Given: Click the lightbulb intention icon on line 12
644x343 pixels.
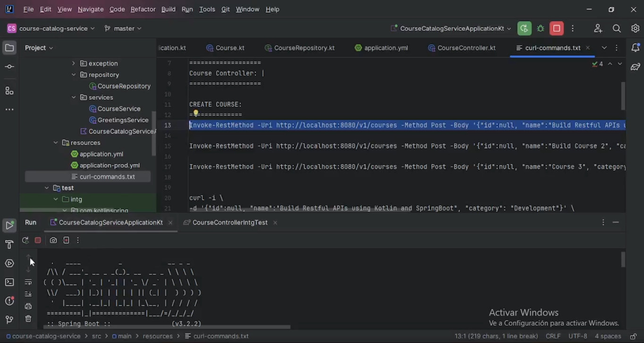Looking at the screenshot, I should (x=195, y=113).
